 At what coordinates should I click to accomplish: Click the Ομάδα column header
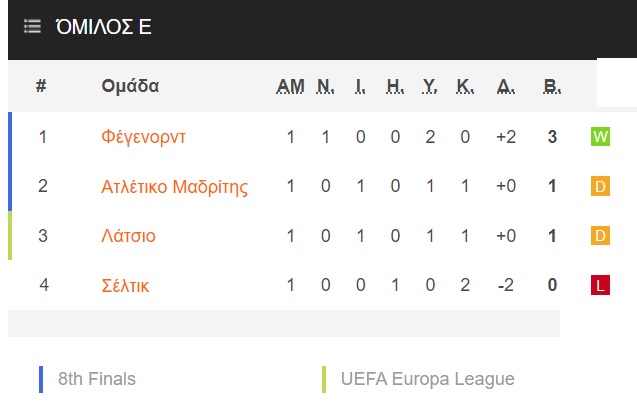130,86
